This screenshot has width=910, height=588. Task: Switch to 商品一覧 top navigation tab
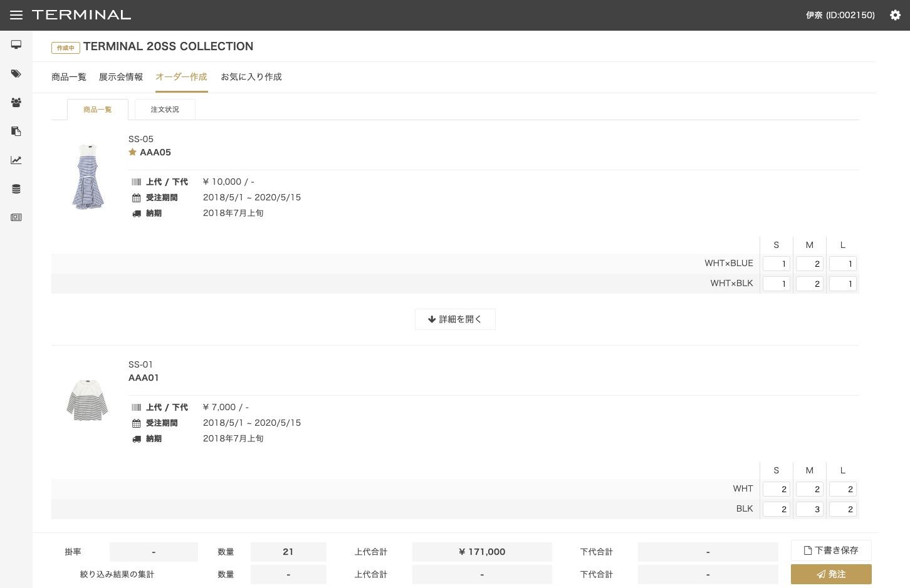pyautogui.click(x=69, y=77)
